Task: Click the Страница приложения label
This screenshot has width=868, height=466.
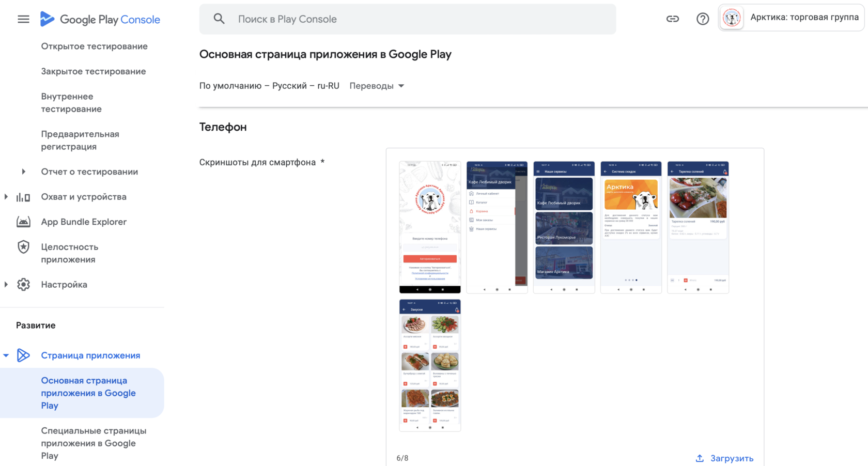Action: [90, 355]
